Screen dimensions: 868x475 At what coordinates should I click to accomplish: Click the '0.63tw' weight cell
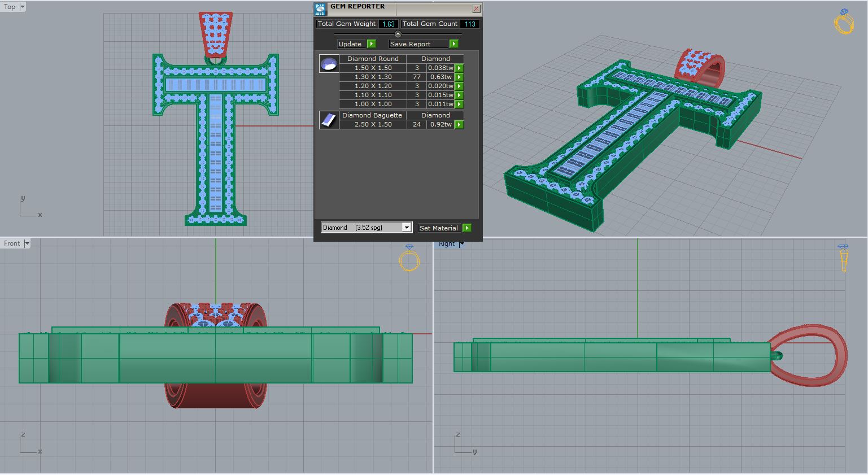[441, 77]
